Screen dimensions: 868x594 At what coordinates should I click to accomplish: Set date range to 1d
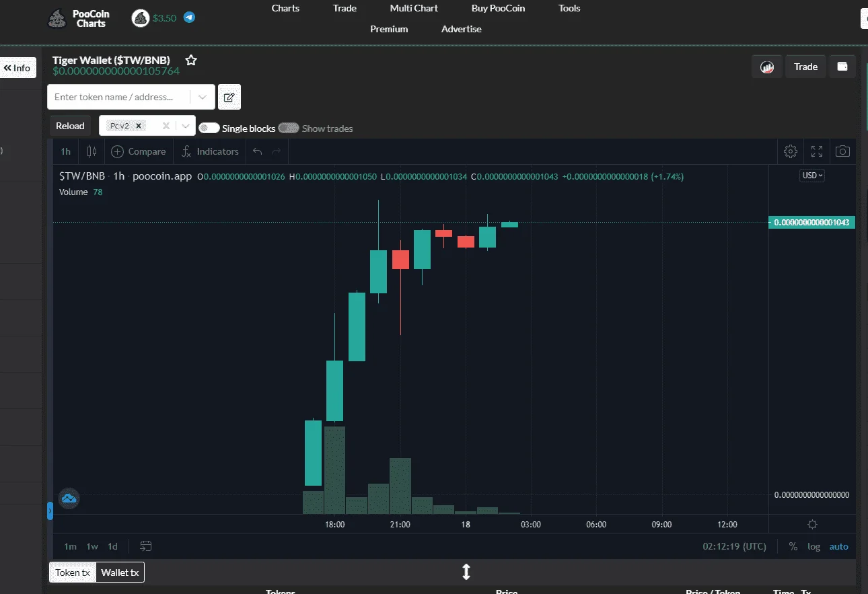[113, 546]
